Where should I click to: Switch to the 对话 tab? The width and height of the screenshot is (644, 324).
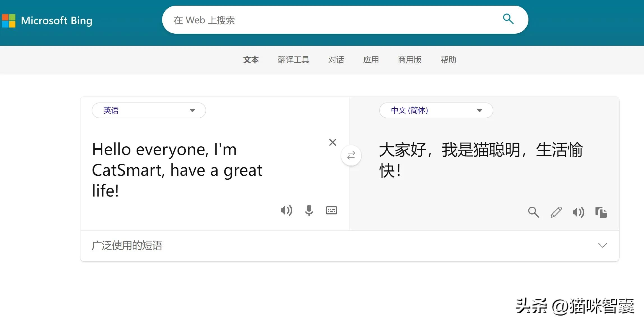coord(336,60)
